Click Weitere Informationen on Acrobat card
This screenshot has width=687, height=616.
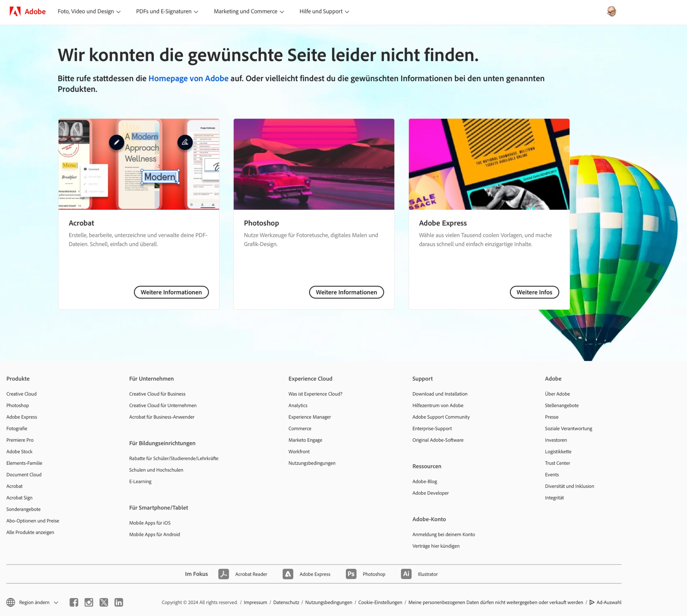(x=171, y=292)
